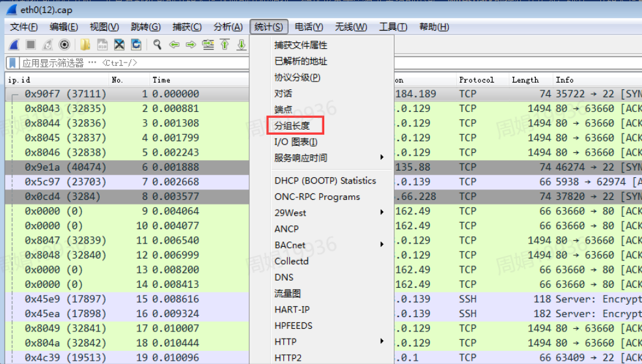This screenshot has width=642, height=364.
Task: Click the find packet magnifier icon
Action: 157,45
